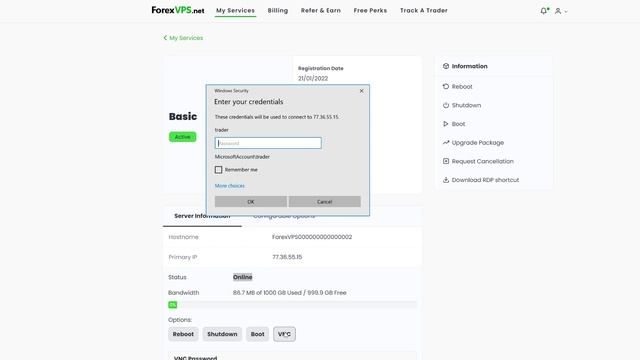This screenshot has width=640, height=360.
Task: Click the Shutdown power icon in sidebar
Action: pyautogui.click(x=446, y=105)
